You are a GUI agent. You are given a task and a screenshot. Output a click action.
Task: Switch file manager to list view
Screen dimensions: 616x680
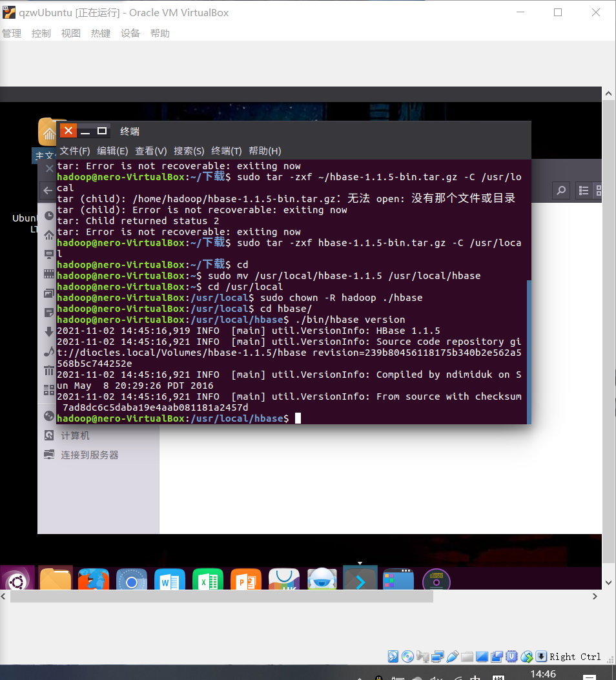[584, 190]
